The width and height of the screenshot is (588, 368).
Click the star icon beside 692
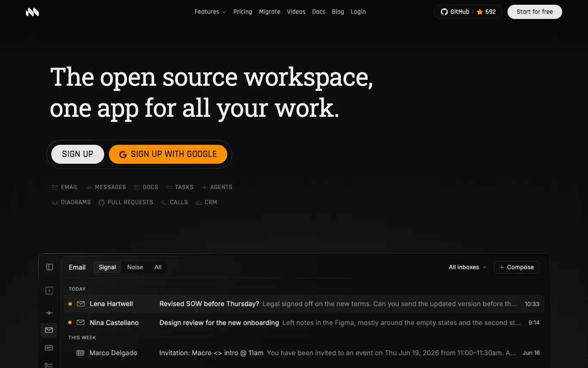480,12
